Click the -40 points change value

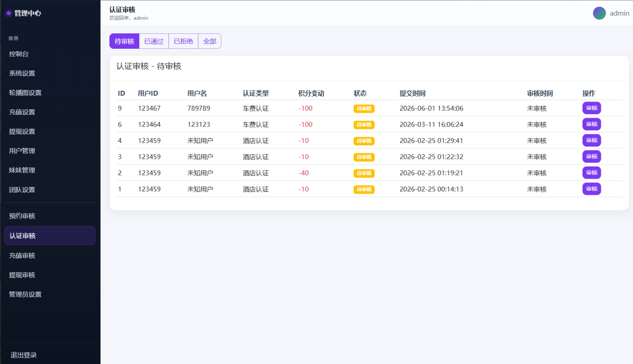(304, 173)
